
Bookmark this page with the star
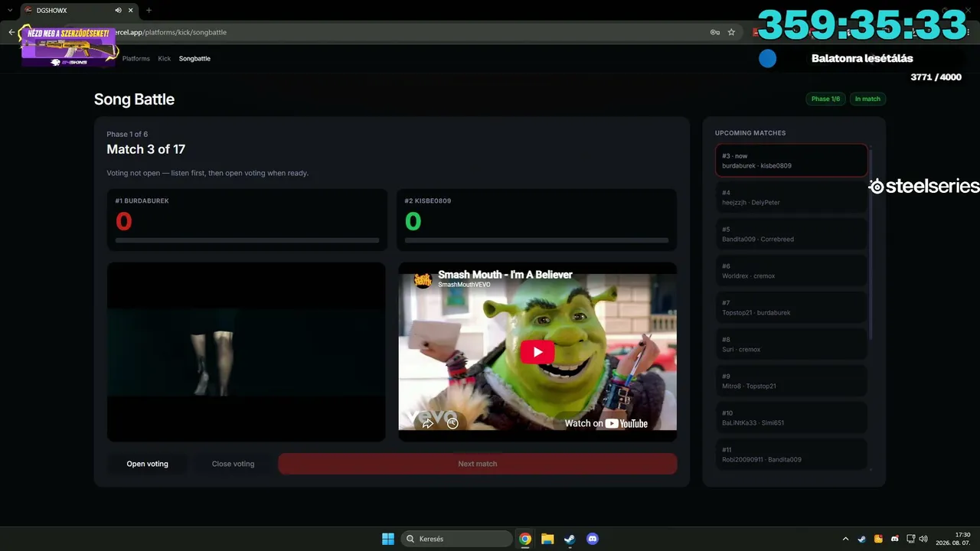click(731, 32)
